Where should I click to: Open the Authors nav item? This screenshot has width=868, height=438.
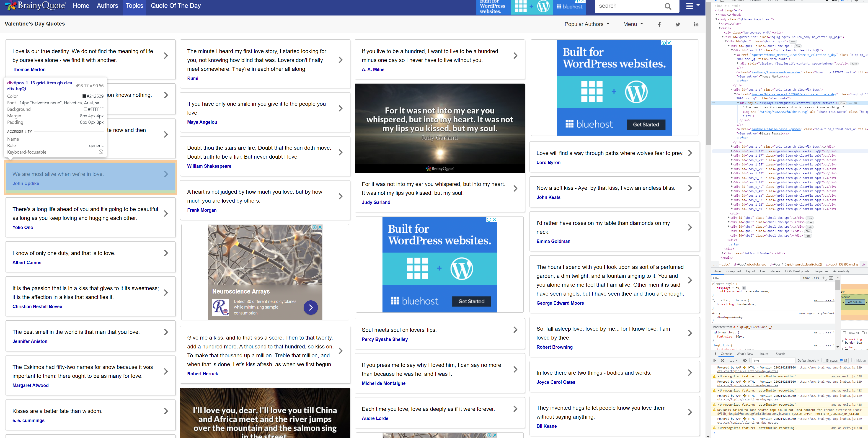coord(108,6)
